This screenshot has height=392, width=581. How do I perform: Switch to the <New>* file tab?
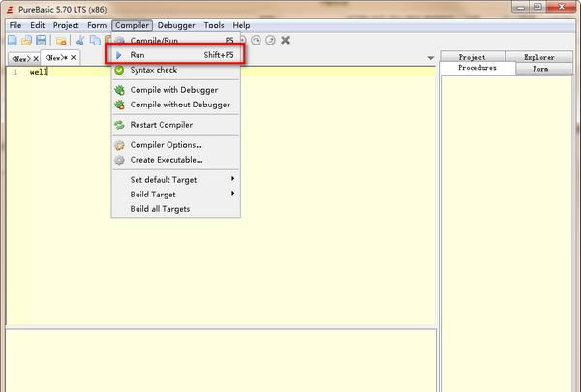coord(56,57)
